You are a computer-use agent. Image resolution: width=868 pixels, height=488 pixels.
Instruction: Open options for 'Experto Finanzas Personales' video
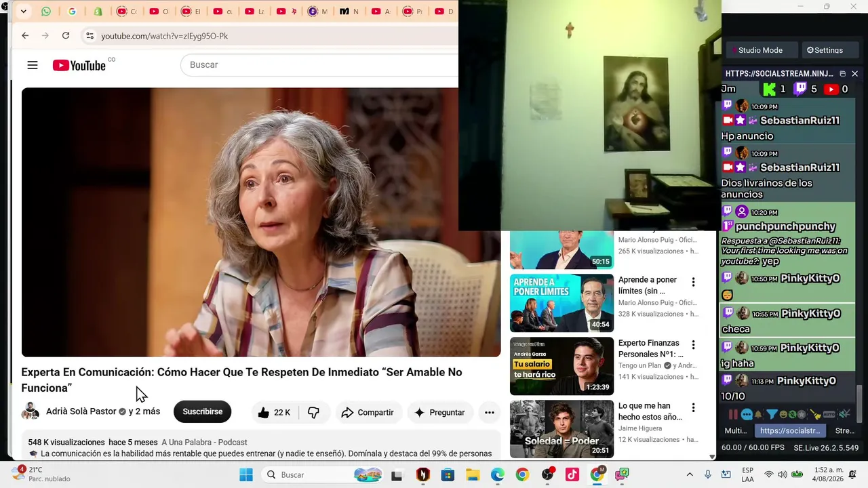[x=693, y=345]
